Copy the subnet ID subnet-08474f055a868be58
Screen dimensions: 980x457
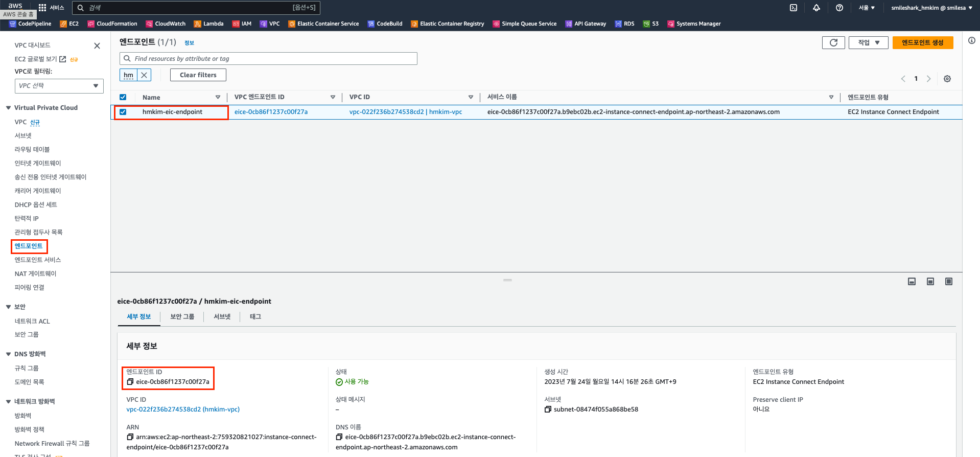tap(548, 409)
